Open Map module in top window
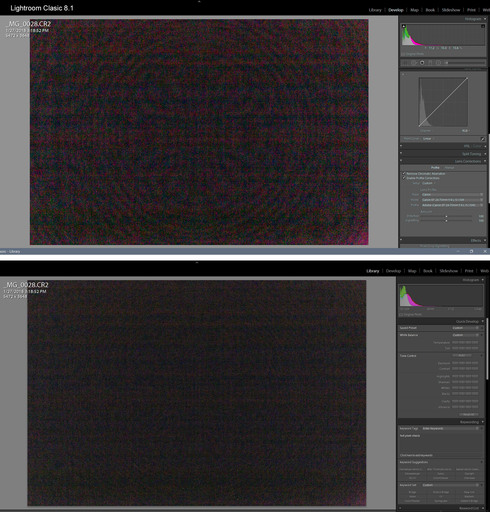This screenshot has height=512, width=490. click(414, 10)
